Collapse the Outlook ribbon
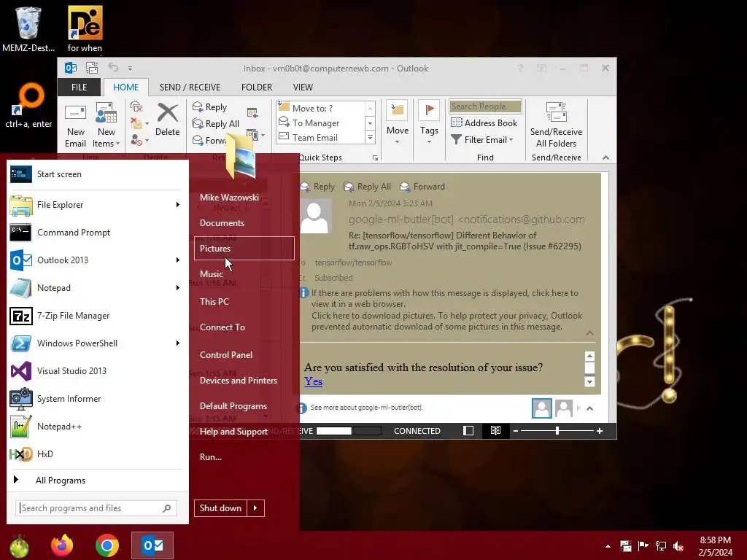The image size is (747, 560). point(605,157)
